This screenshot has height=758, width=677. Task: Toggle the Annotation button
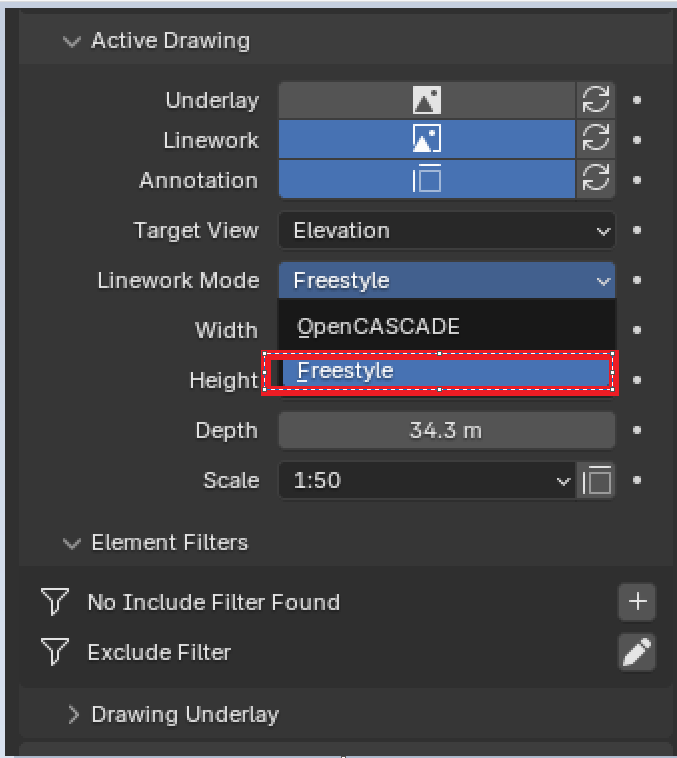pos(427,179)
